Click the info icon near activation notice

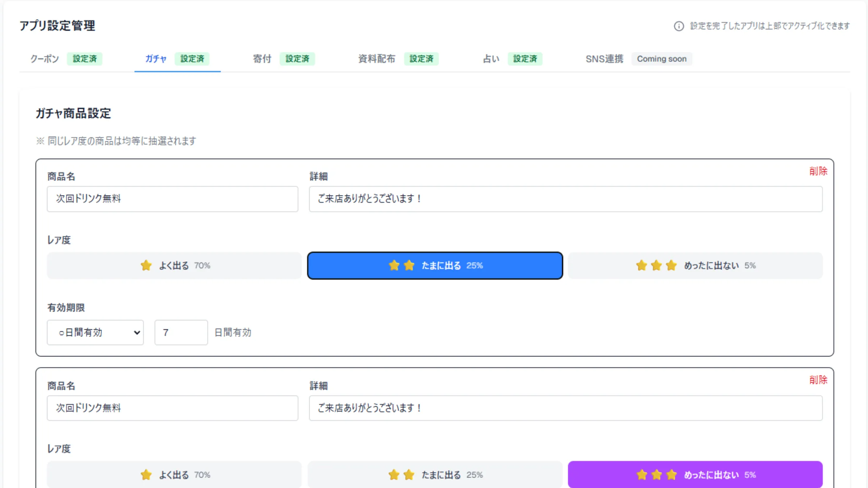coord(678,26)
